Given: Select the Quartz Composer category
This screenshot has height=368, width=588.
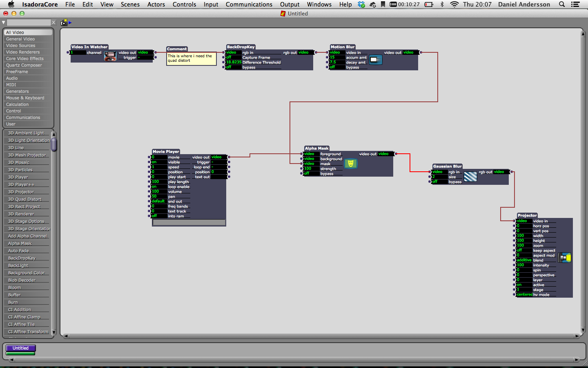Looking at the screenshot, I should 29,65.
